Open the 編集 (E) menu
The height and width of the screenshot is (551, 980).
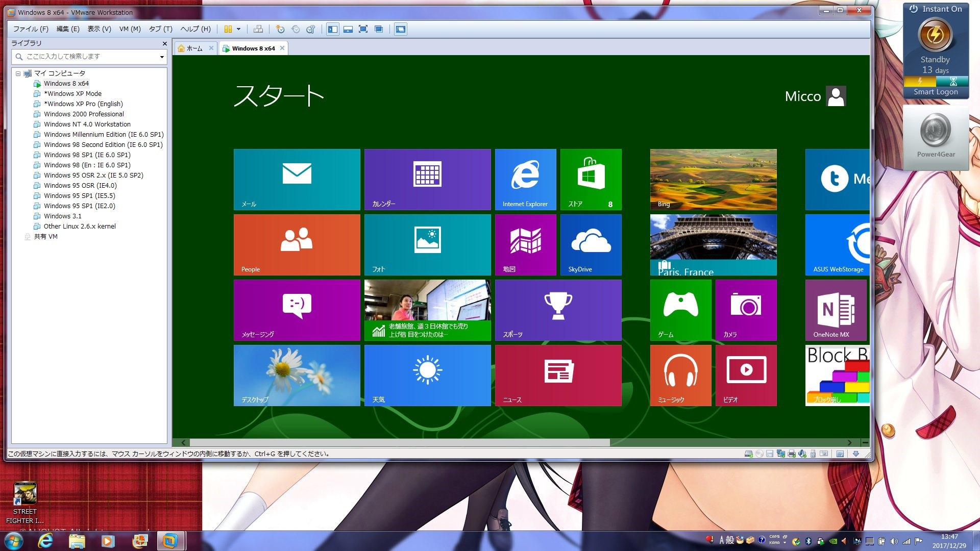point(68,29)
